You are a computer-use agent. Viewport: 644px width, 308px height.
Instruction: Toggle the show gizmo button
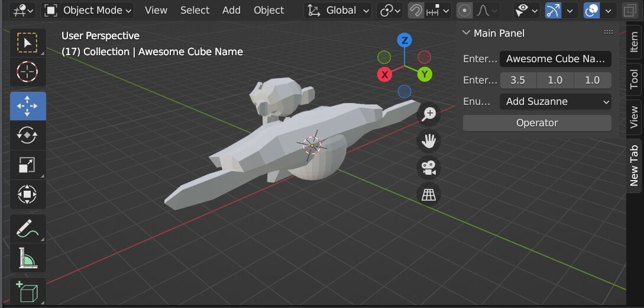tap(554, 10)
